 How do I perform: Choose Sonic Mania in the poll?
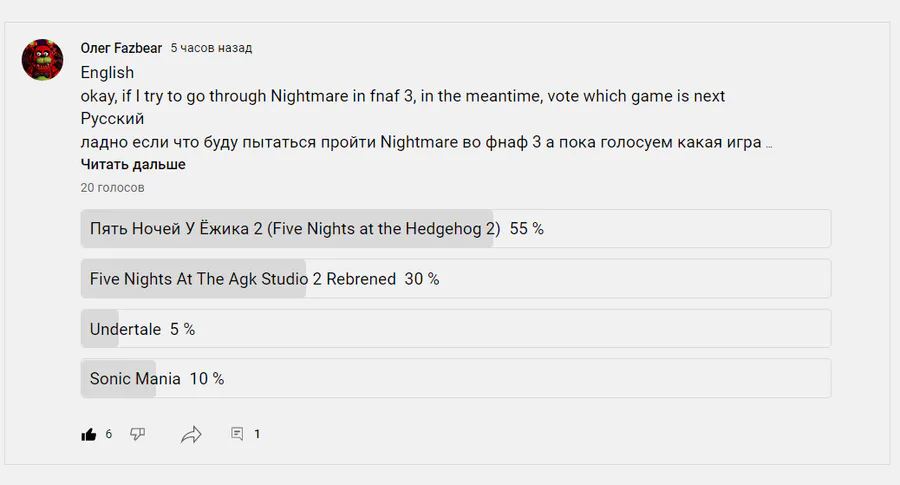coord(456,379)
